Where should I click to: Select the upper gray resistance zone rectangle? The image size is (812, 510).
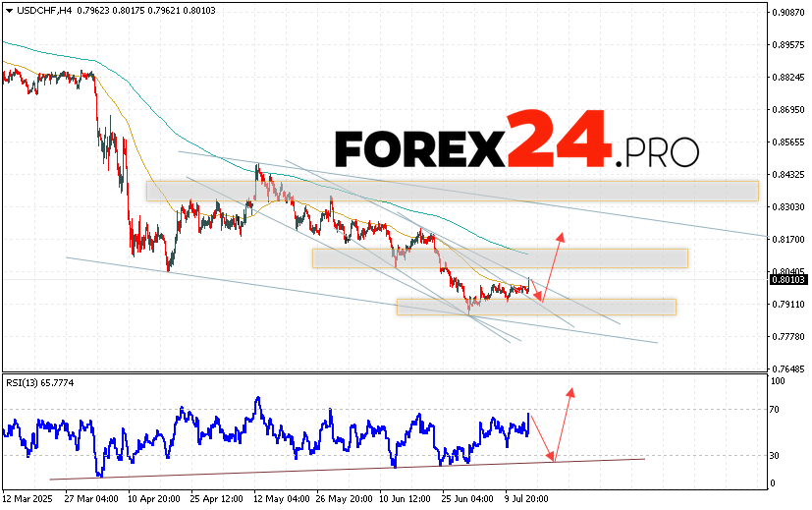tap(452, 191)
